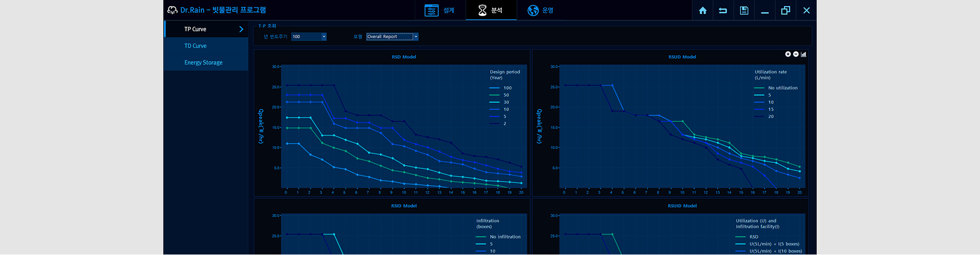Click the RSUD Model chart title
Viewport: 980px width, 255px height.
point(682,57)
